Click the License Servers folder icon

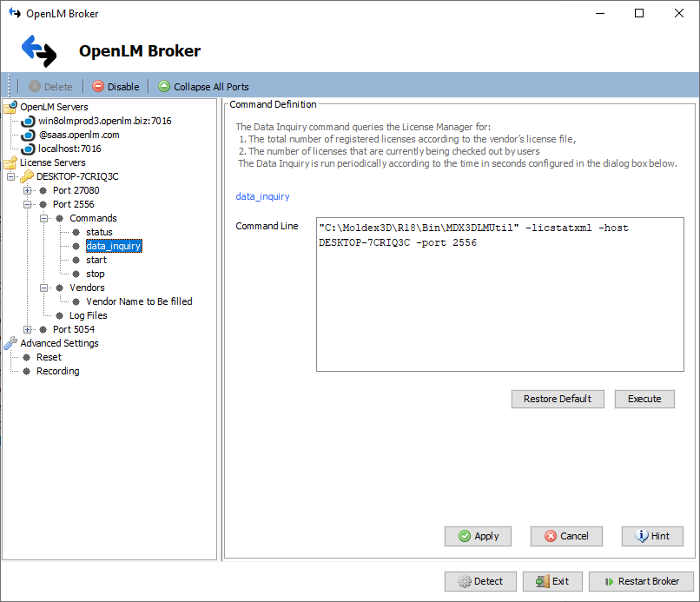[12, 162]
